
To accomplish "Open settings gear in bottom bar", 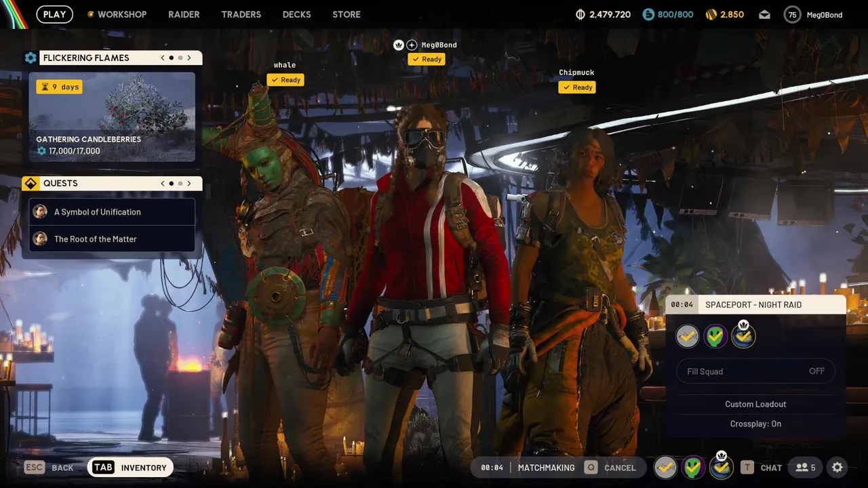I will (837, 468).
